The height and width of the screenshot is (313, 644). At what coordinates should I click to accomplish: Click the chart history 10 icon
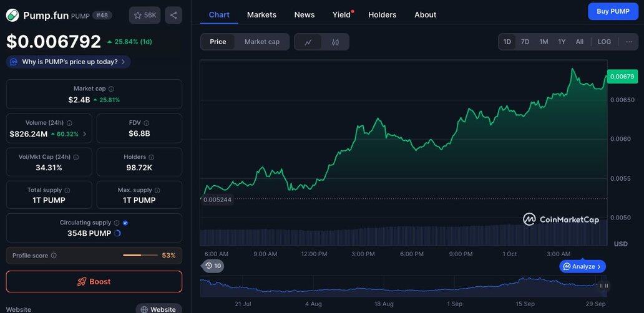click(213, 266)
